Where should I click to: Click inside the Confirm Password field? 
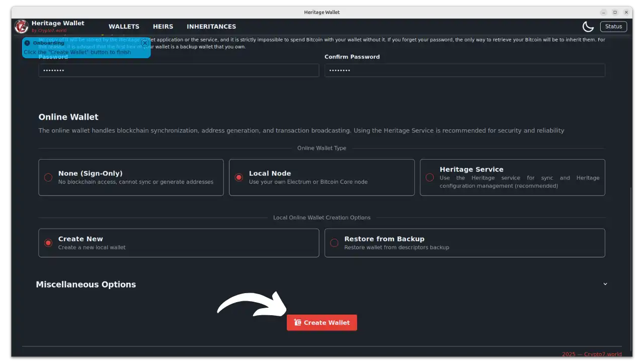click(464, 70)
